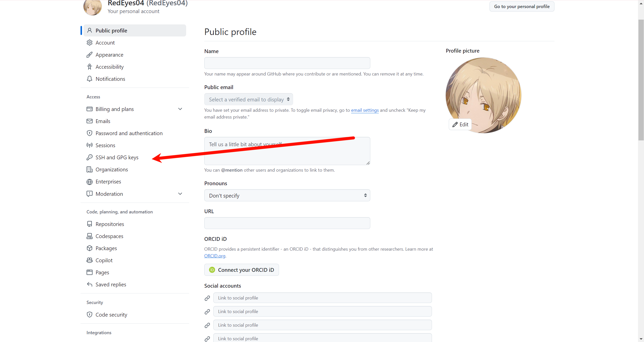Click the Sessions broadcast icon
Image resolution: width=644 pixels, height=342 pixels.
[x=90, y=145]
